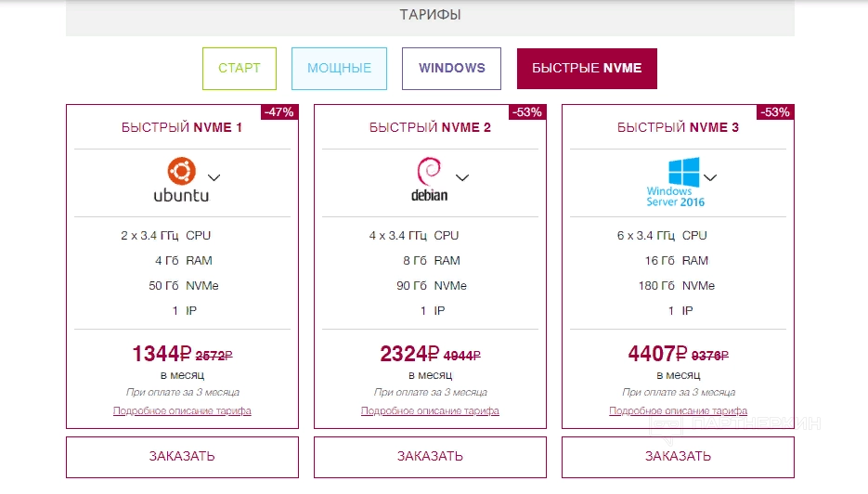
Task: Select the БЫСТРЫЕ NVME tab
Action: [587, 69]
